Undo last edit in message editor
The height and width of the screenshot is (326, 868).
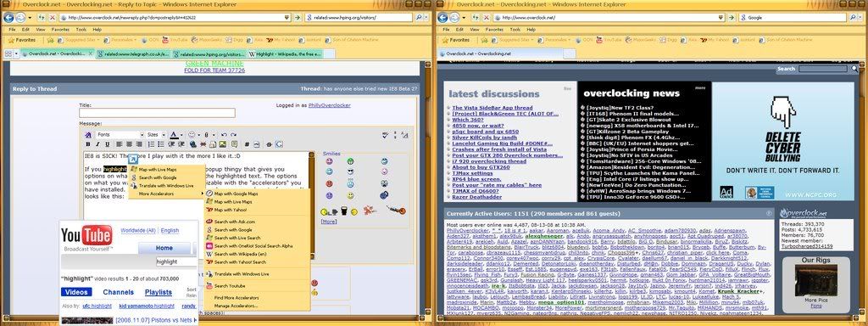[x=224, y=135]
